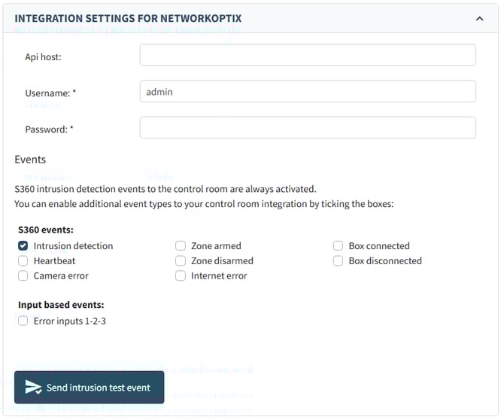This screenshot has height=420, width=504.
Task: Enable the Zone armed checkbox
Action: coord(181,246)
